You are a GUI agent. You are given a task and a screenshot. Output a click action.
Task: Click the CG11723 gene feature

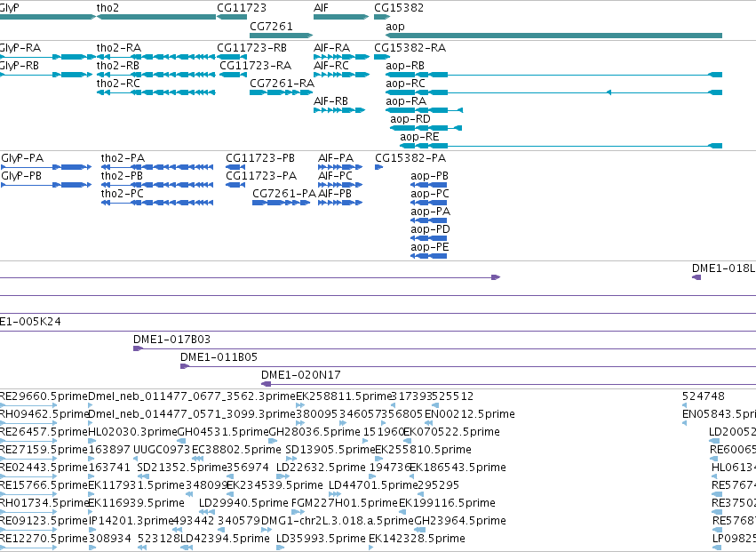click(x=232, y=17)
